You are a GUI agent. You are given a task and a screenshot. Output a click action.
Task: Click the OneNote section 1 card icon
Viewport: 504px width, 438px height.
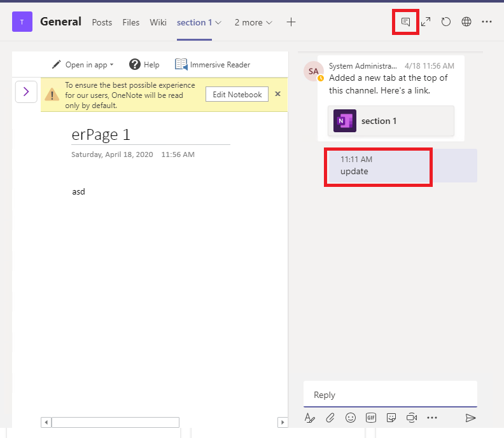pyautogui.click(x=345, y=121)
